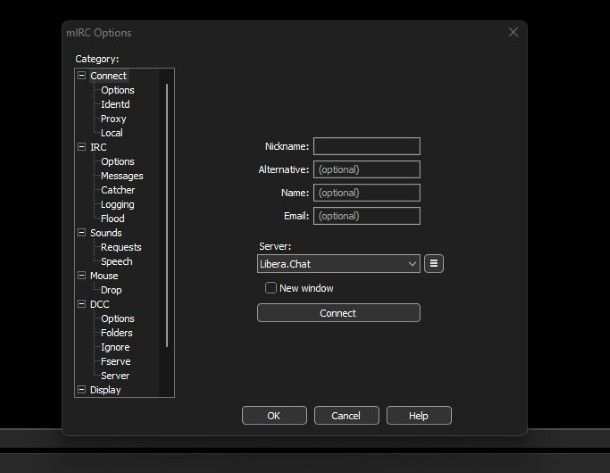Enable the New window checkbox
This screenshot has height=473, width=610.
[270, 288]
